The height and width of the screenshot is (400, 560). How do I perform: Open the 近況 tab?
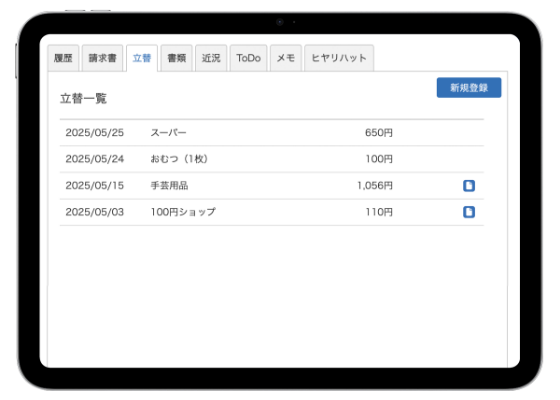pyautogui.click(x=211, y=58)
